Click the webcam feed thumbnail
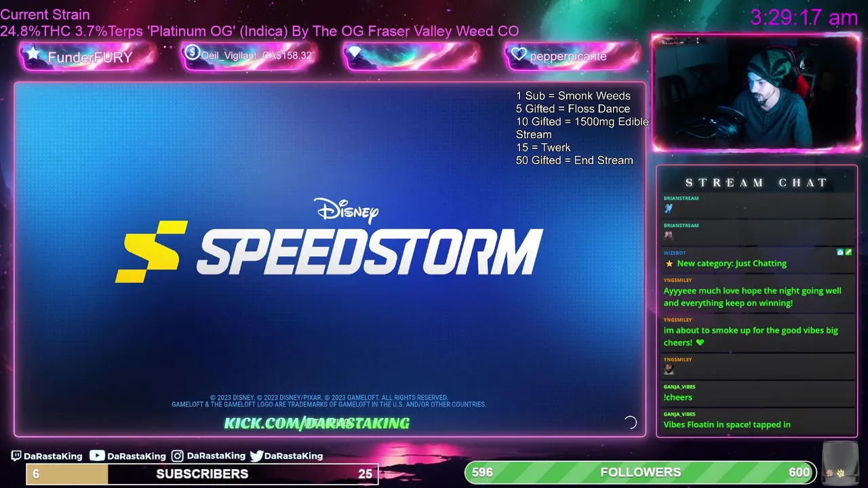 [756, 93]
